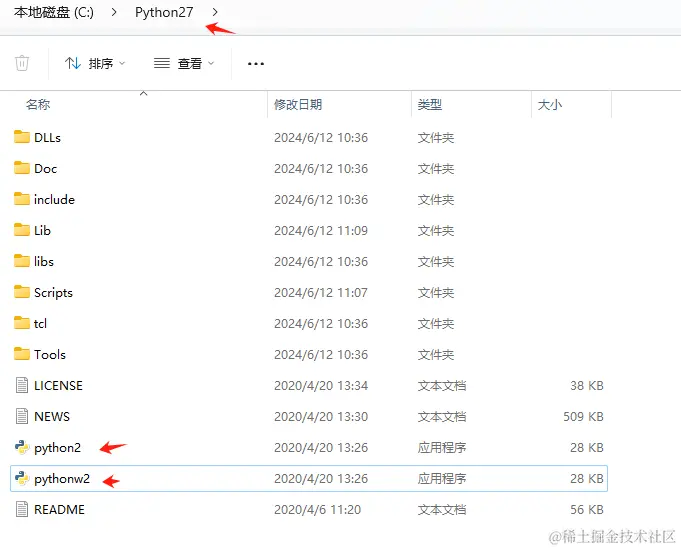Select the file name Tools
Viewport: 681px width, 550px height.
click(50, 355)
